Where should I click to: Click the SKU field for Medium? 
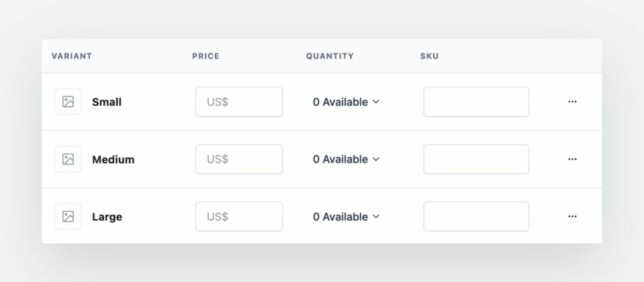click(475, 159)
